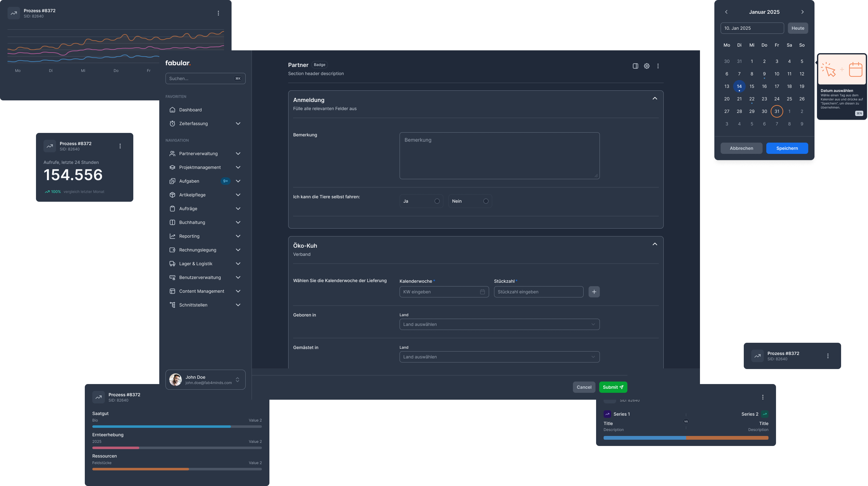This screenshot has height=486, width=868.
Task: Click the plus button next to Stückzahl
Action: click(x=594, y=292)
